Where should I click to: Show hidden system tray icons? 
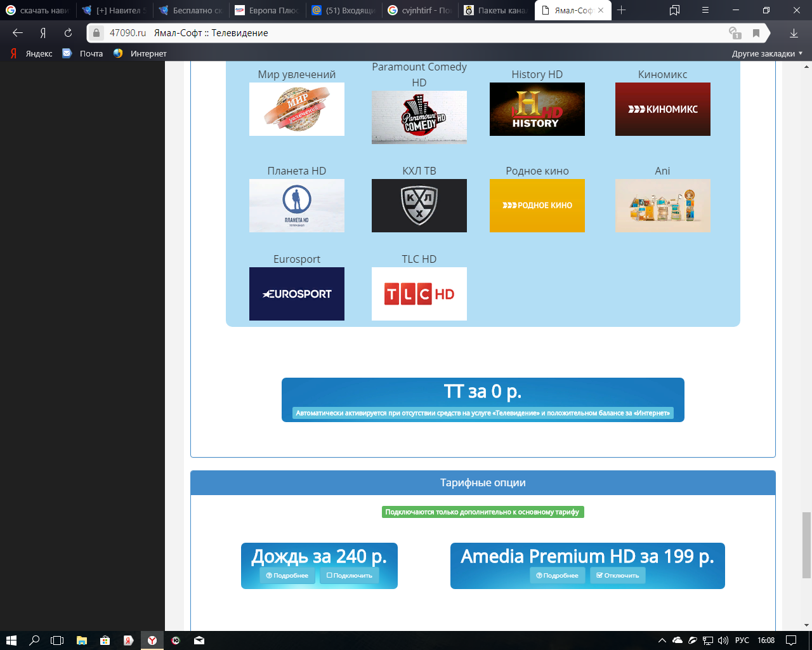coord(662,640)
